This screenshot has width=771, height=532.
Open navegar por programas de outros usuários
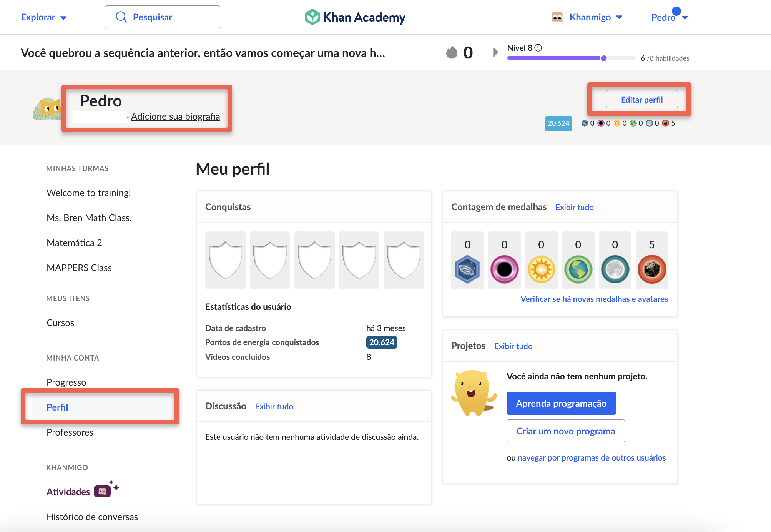(592, 457)
